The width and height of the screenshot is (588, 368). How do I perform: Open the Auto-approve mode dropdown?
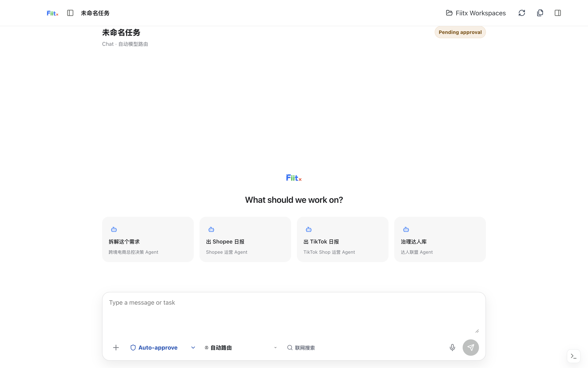[x=163, y=348]
